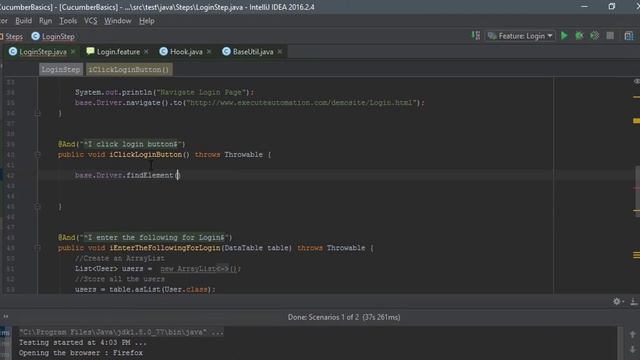The height and width of the screenshot is (360, 640).
Task: Click 'Testing started at 4:03 PM' console line
Action: click(x=82, y=342)
